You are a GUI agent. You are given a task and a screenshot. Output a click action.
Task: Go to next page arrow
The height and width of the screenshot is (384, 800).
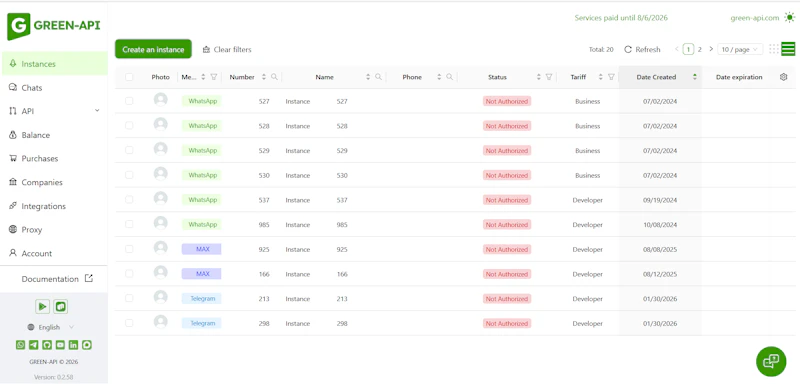tap(711, 49)
